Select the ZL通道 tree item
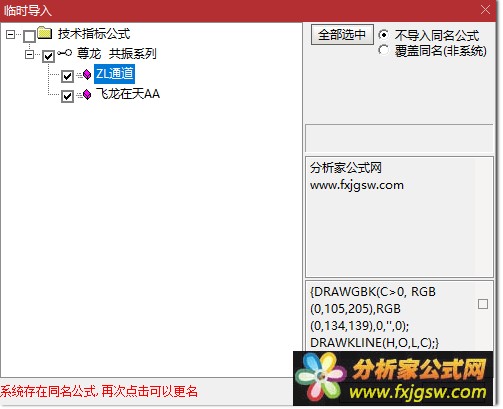Screen dimensions: 503x409 114,74
